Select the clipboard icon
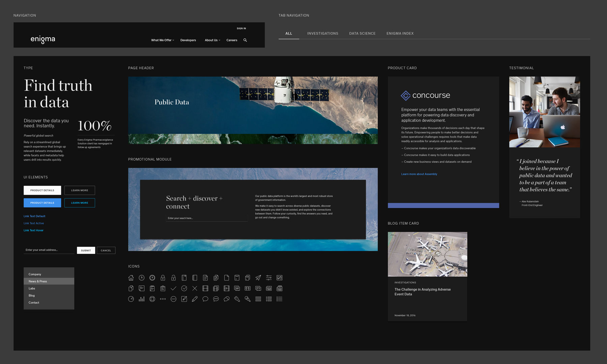 pos(163,288)
